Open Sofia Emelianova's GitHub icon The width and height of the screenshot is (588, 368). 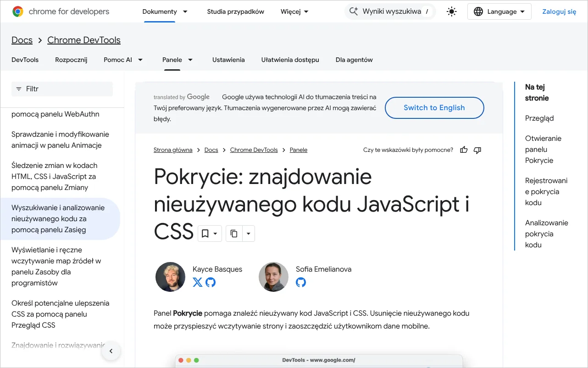(301, 282)
